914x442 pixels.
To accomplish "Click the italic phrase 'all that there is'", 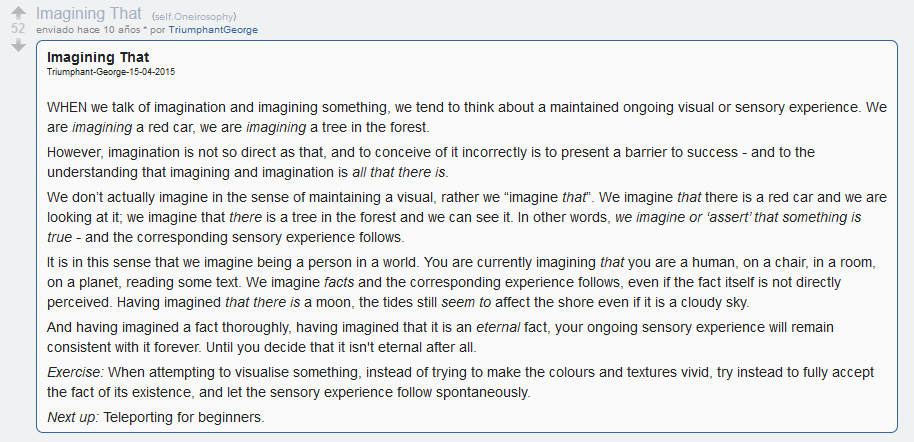I will pos(399,173).
